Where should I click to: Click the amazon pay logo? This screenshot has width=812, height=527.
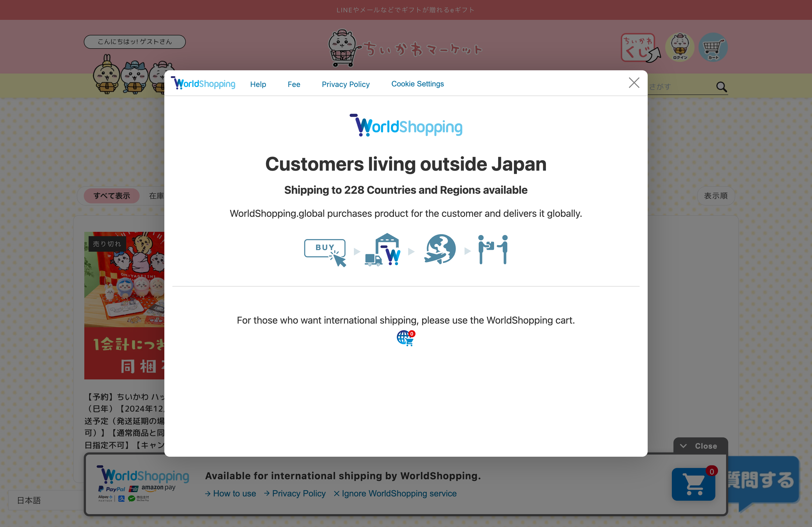click(x=158, y=488)
